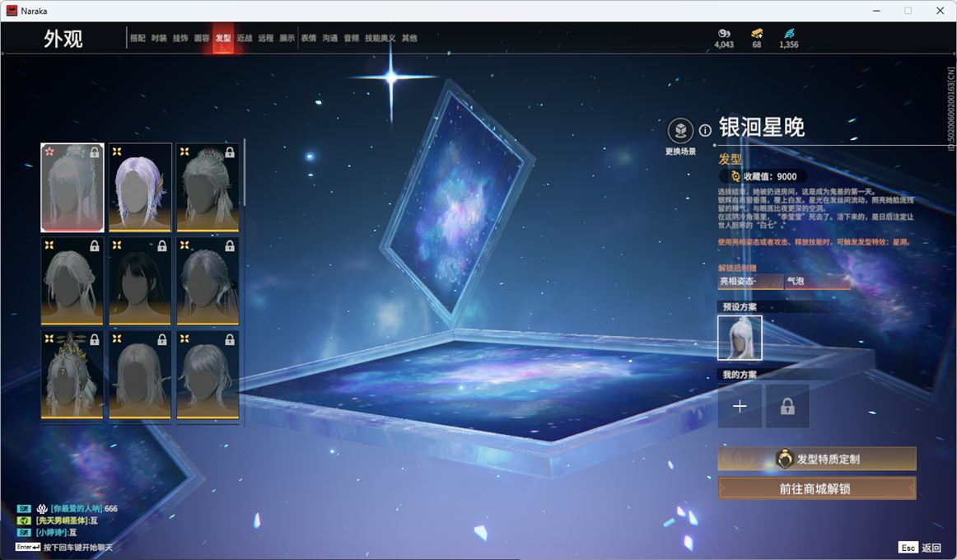
Task: Select the third-row middle locked hairstyle
Action: point(140,376)
